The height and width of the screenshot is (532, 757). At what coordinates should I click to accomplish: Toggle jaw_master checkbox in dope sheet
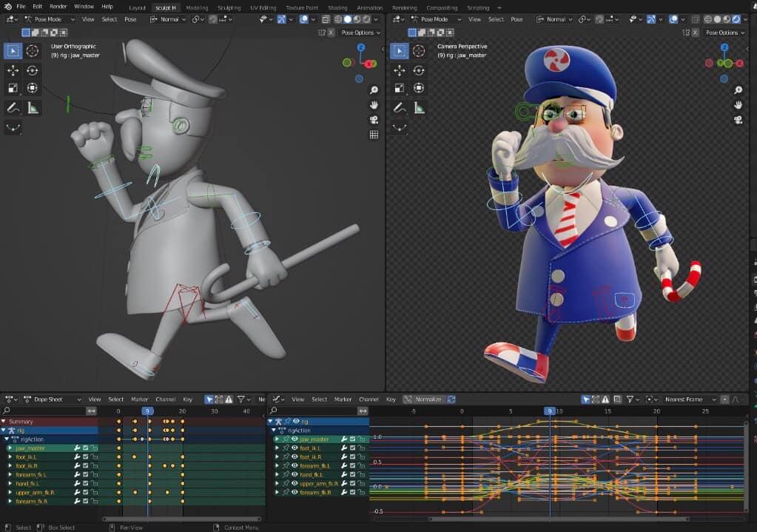(x=85, y=448)
